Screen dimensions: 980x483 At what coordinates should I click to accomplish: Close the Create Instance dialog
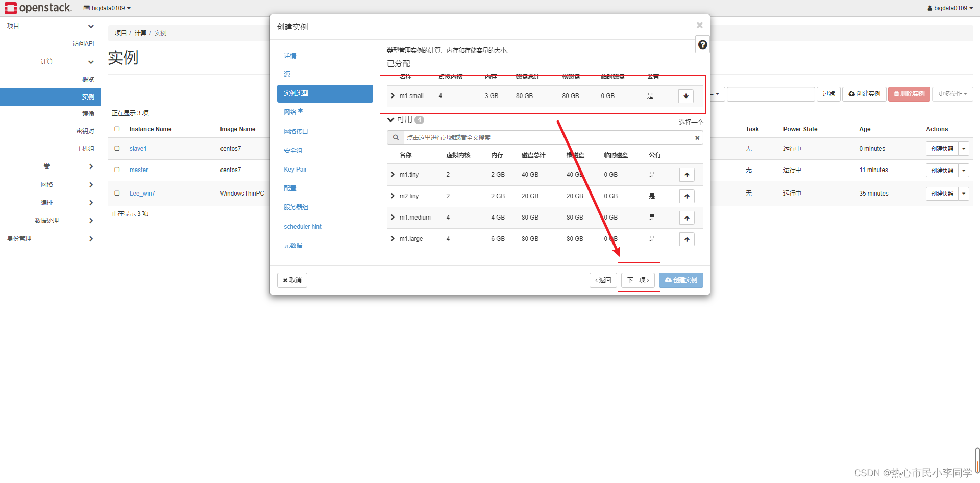(x=700, y=25)
